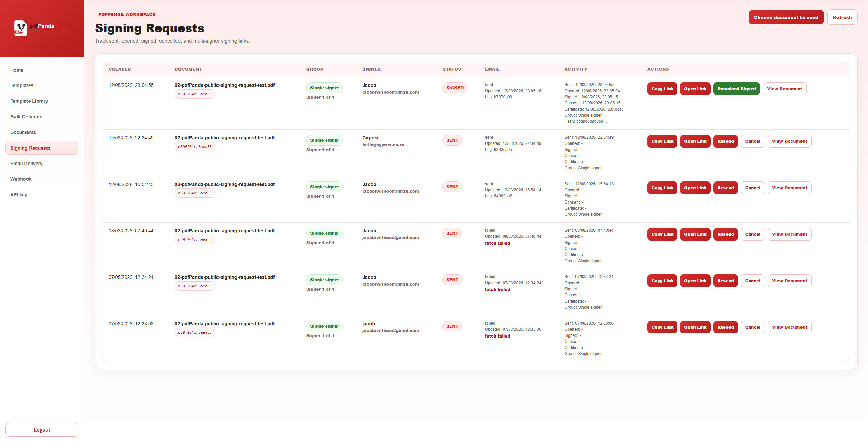Viewport: 868px width, 441px height.
Task: Resend the 15:54:13 signing request
Action: click(725, 188)
